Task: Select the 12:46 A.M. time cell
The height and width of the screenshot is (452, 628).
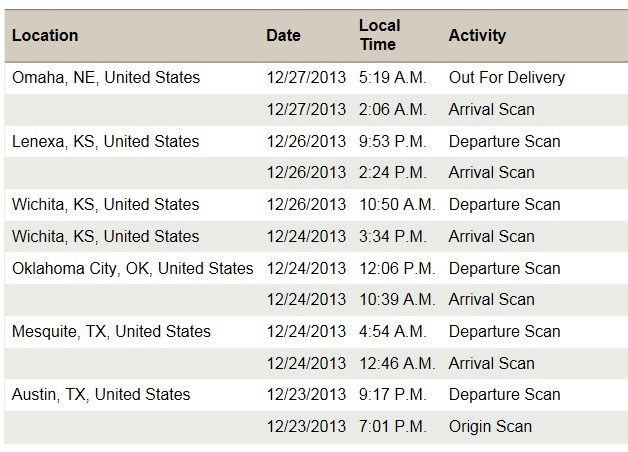Action: [x=397, y=363]
